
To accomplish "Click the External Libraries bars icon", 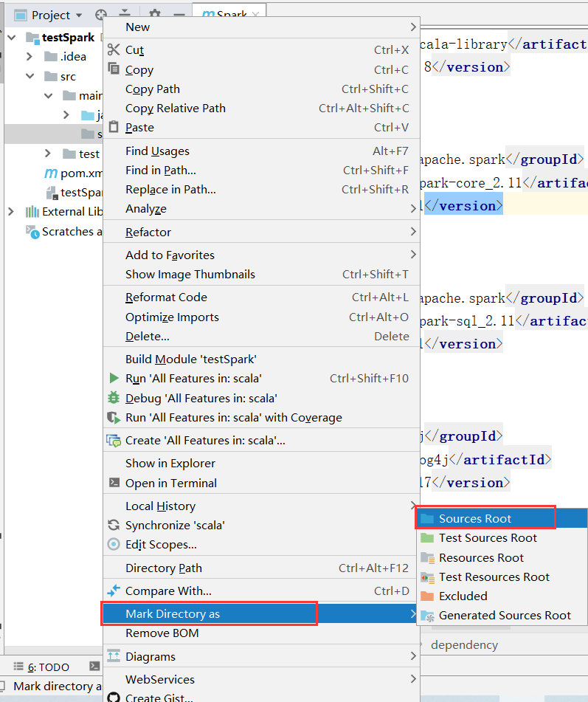I will 32,211.
